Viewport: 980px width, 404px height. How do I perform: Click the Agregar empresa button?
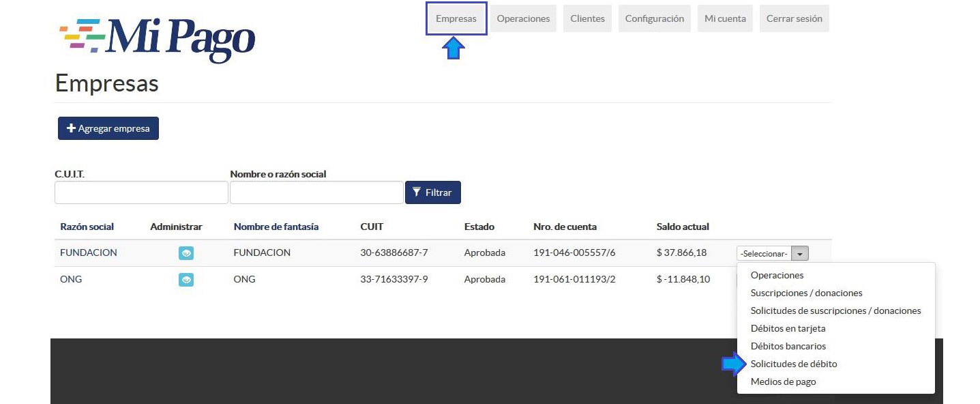[x=108, y=128]
